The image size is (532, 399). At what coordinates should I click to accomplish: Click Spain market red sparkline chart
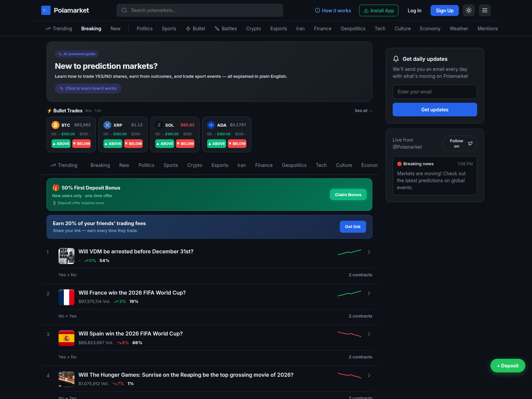pyautogui.click(x=349, y=334)
